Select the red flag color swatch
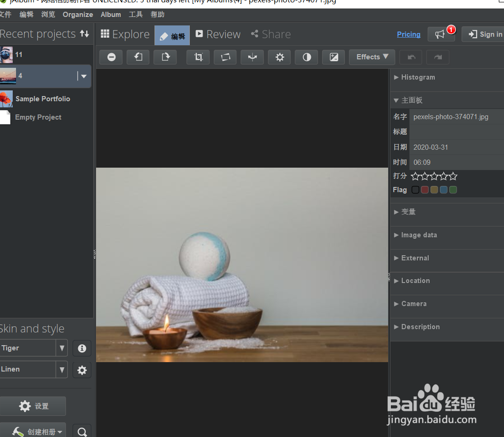The width and height of the screenshot is (504, 437). click(425, 190)
